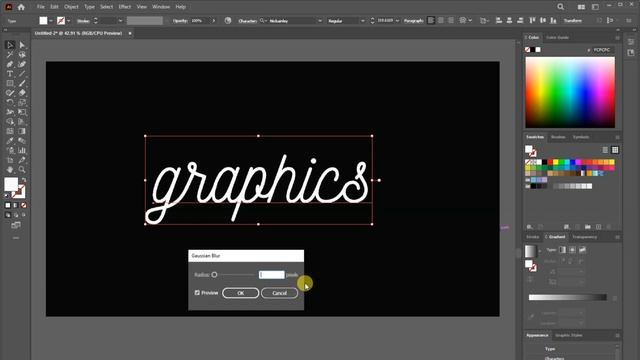Close the Untitled-2 document tab

pyautogui.click(x=130, y=33)
